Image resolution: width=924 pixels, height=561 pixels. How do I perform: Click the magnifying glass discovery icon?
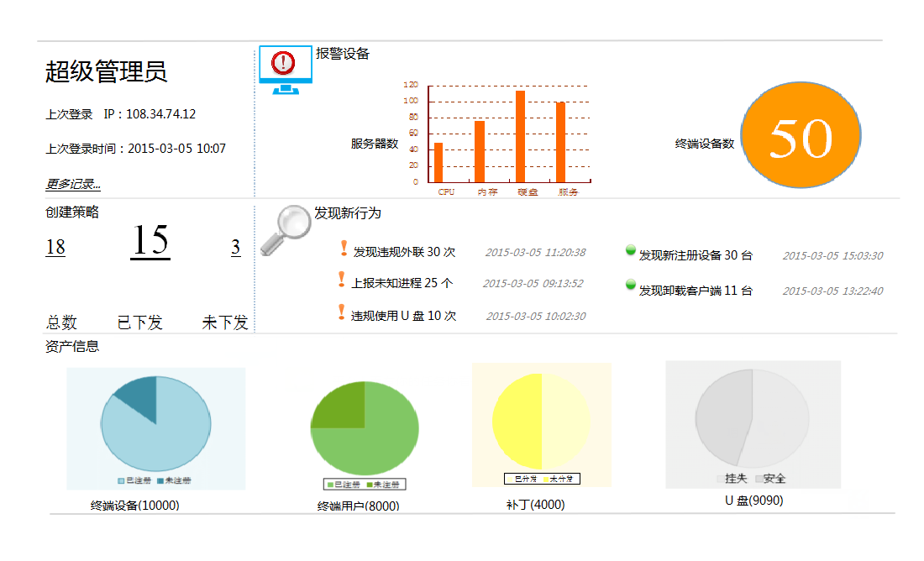tap(284, 228)
